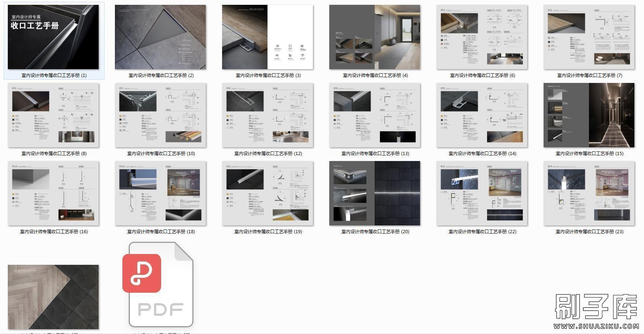644x334 pixels.
Task: Click the thumbnail of page (18)
Action: point(160,193)
